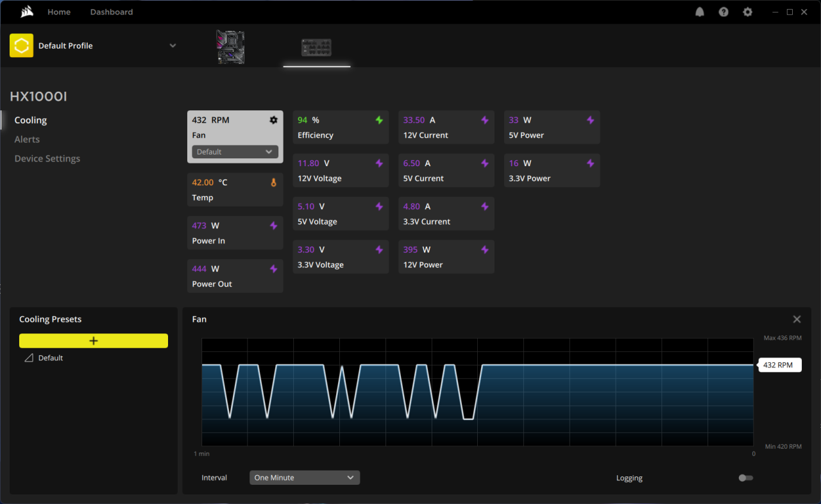Viewport: 821px width, 504px height.
Task: Expand the Default Profile chevron
Action: (x=173, y=46)
